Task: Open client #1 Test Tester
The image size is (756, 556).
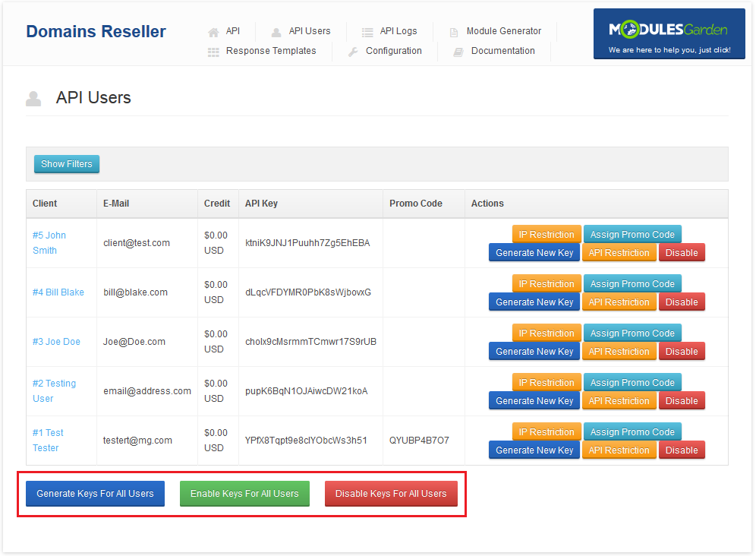Action: click(48, 441)
